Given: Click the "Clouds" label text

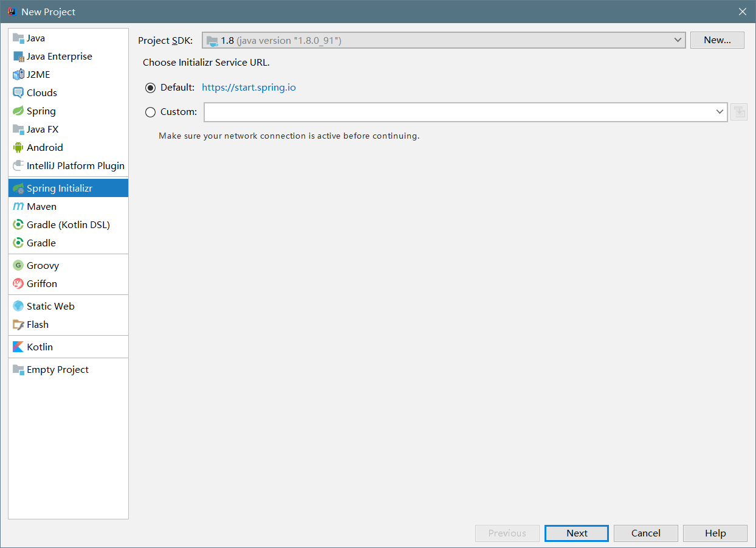Looking at the screenshot, I should (x=42, y=93).
